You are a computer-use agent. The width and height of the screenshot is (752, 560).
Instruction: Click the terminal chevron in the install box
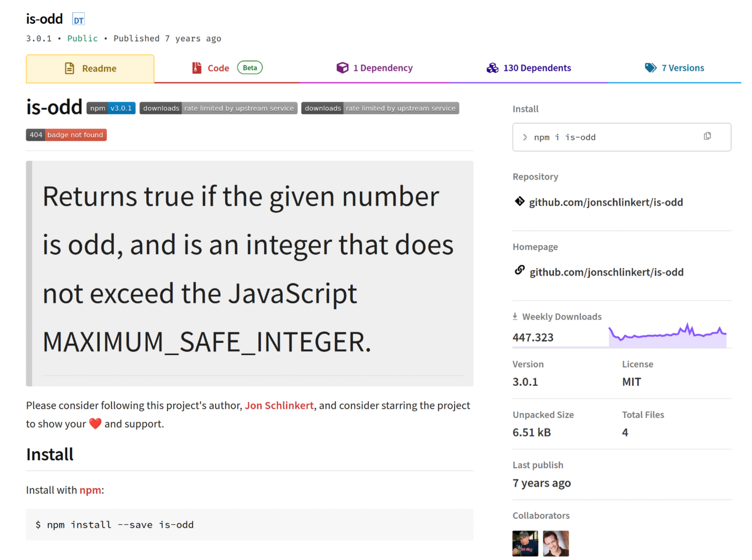[525, 137]
